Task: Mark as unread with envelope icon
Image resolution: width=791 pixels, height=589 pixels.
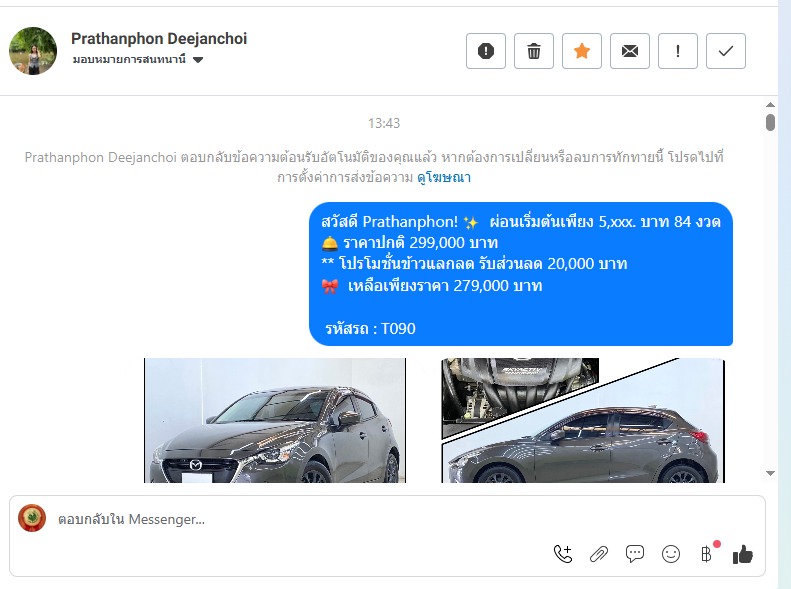Action: (x=630, y=51)
